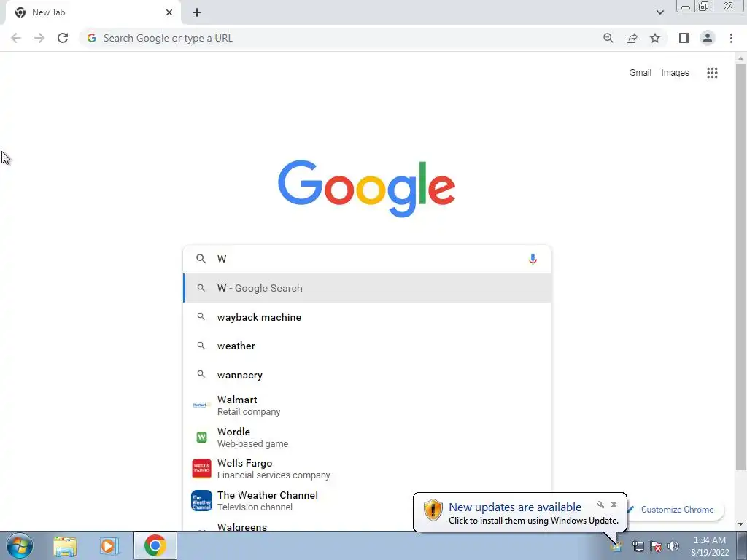Choose 'weather' suggestion

(x=368, y=346)
